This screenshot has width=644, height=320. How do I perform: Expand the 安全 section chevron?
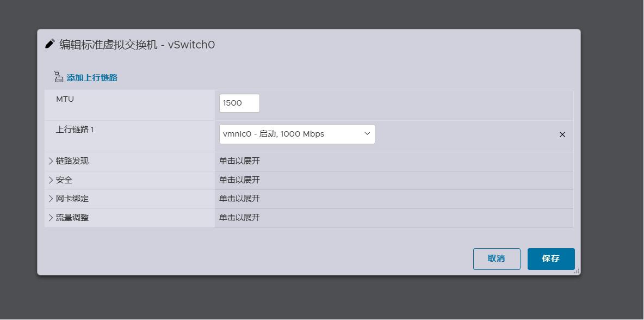[x=51, y=180]
